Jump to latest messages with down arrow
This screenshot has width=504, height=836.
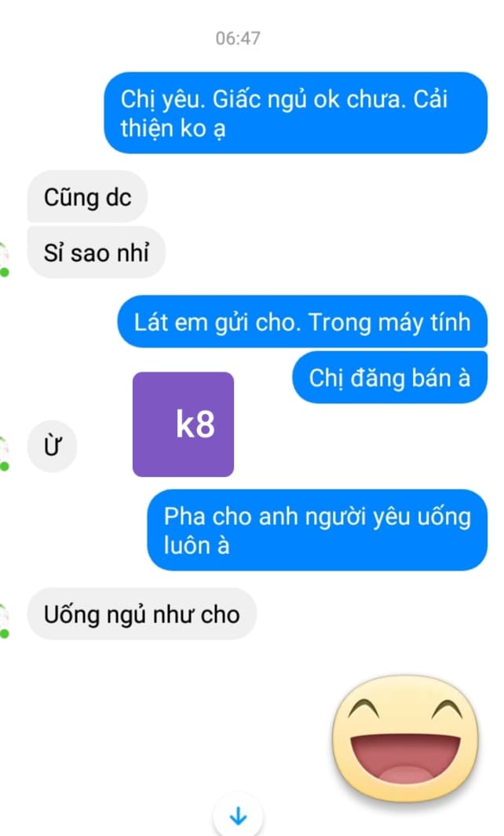(238, 816)
